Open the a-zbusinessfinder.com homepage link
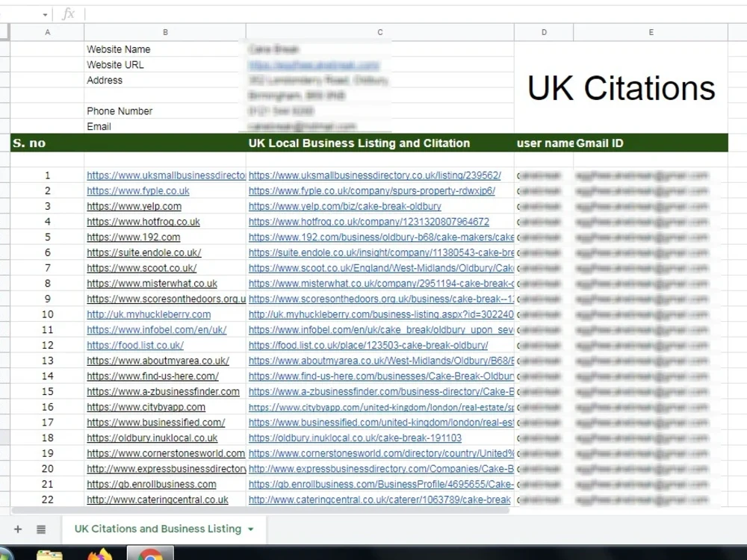Viewport: 747px width, 560px height. [x=163, y=391]
